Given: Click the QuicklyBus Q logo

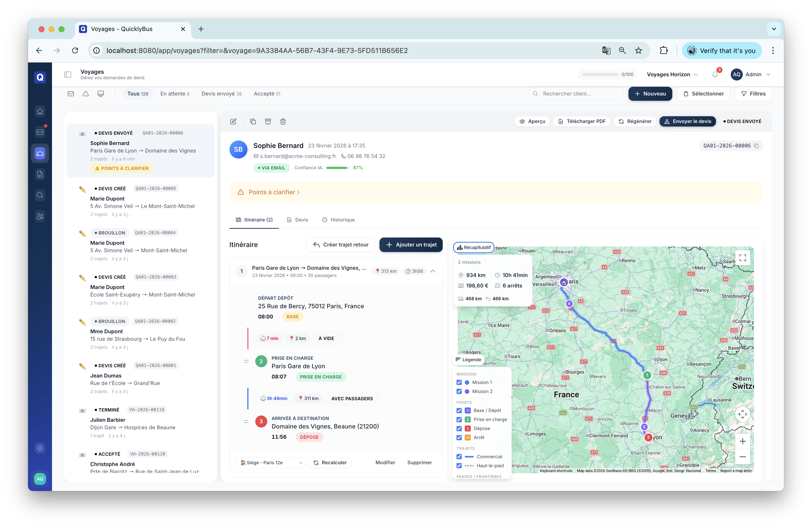Looking at the screenshot, I should click(40, 77).
